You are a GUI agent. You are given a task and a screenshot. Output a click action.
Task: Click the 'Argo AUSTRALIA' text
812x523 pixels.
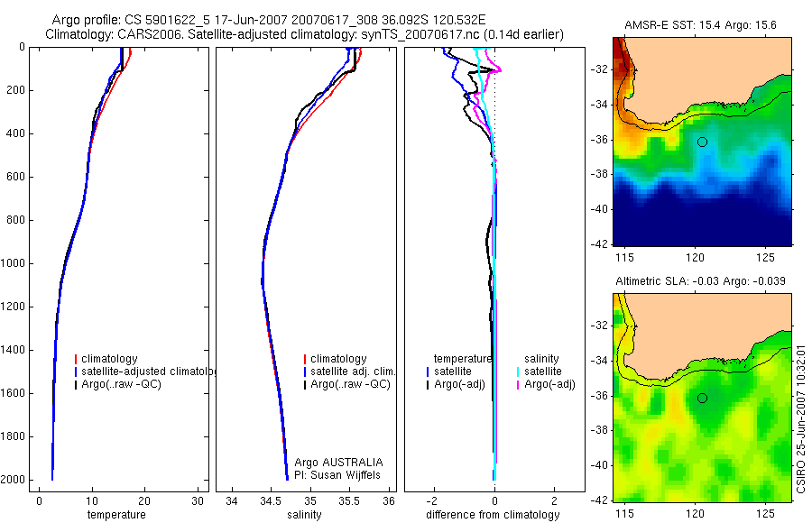pos(338,463)
